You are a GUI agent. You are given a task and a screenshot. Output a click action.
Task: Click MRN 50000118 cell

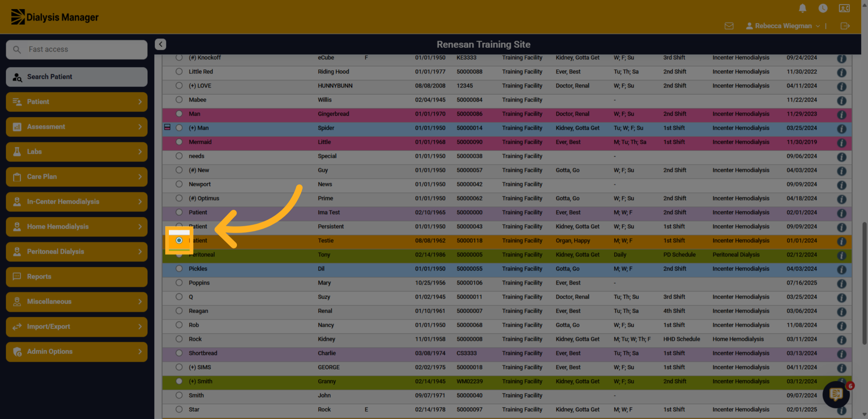(x=469, y=240)
